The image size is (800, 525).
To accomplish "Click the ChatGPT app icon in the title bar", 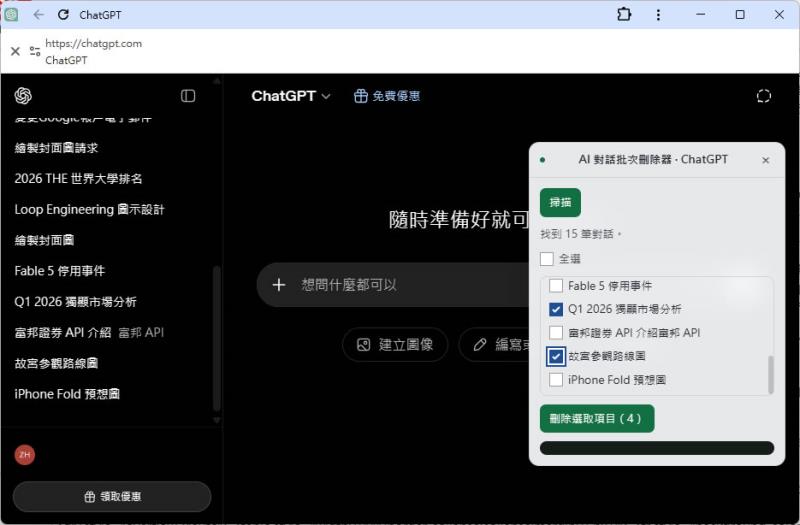I will point(11,14).
